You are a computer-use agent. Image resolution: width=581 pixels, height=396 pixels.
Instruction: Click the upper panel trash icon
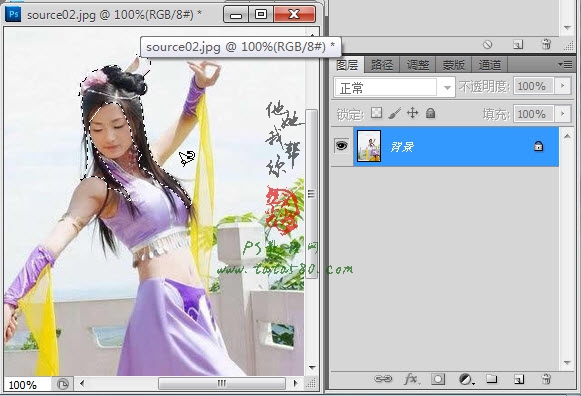pyautogui.click(x=546, y=44)
